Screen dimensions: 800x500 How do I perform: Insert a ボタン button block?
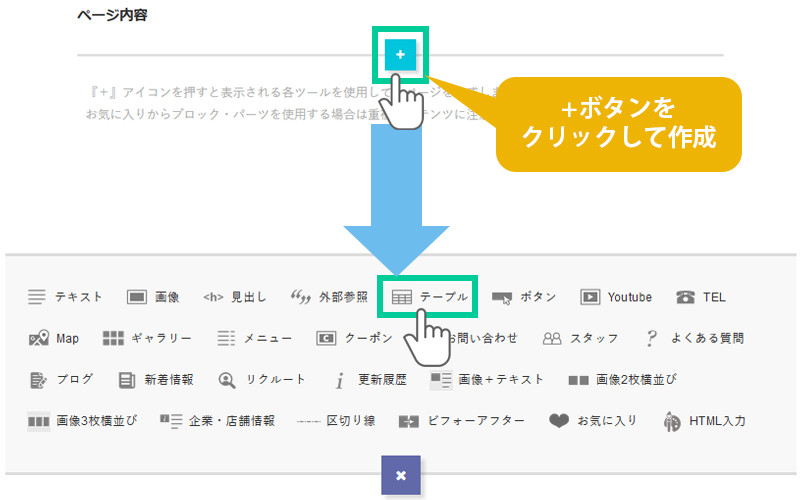pyautogui.click(x=524, y=297)
